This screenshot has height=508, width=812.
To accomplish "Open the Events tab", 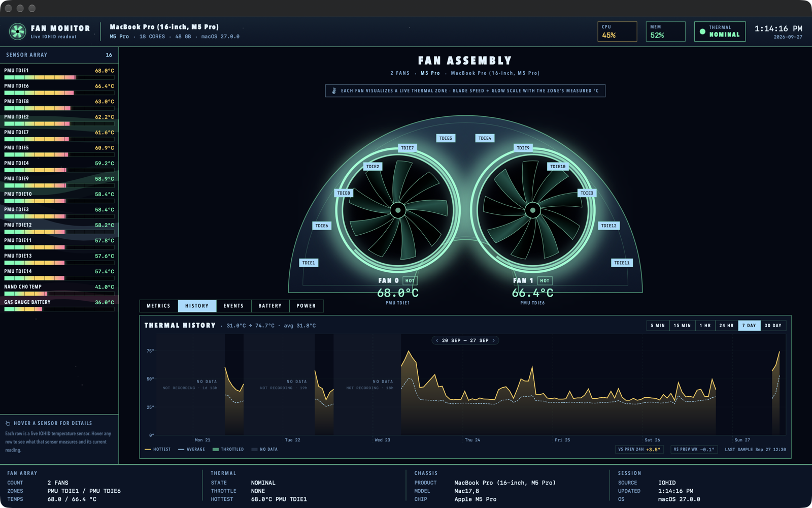I will (x=233, y=306).
